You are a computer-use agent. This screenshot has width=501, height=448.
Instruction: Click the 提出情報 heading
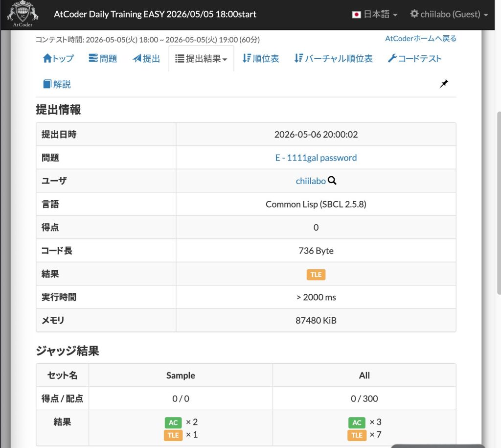click(x=58, y=109)
